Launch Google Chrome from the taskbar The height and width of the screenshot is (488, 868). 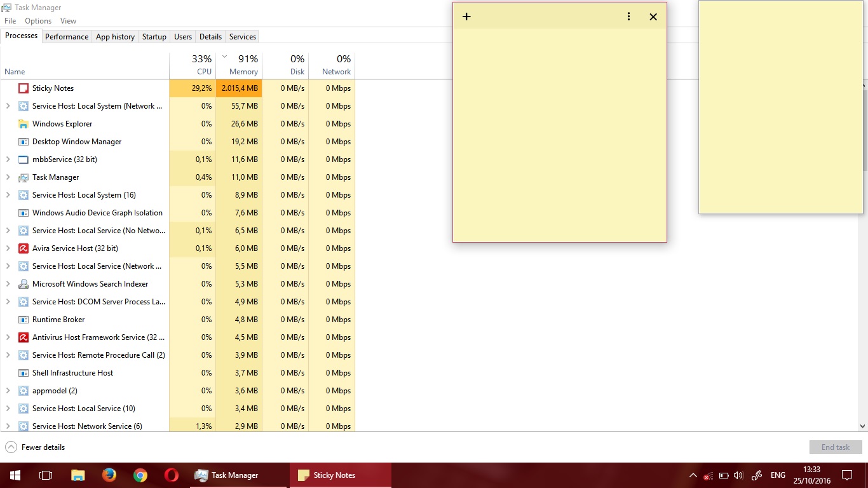(x=140, y=475)
